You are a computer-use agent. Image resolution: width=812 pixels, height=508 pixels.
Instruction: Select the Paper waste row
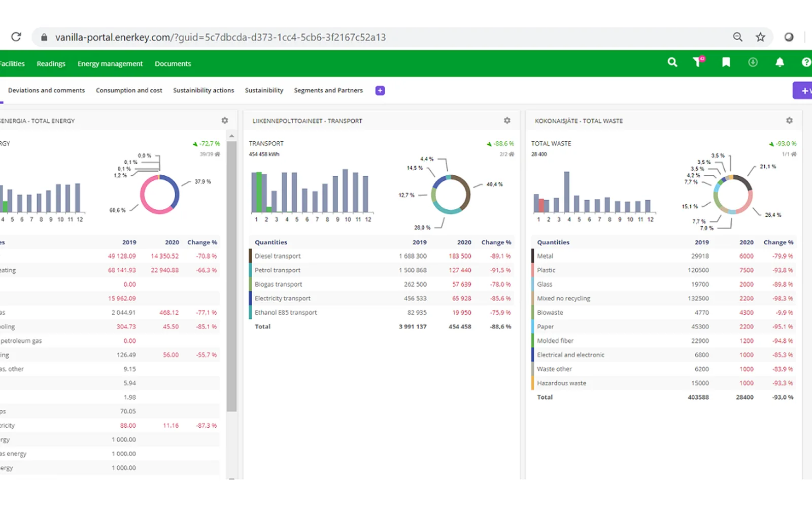point(663,327)
